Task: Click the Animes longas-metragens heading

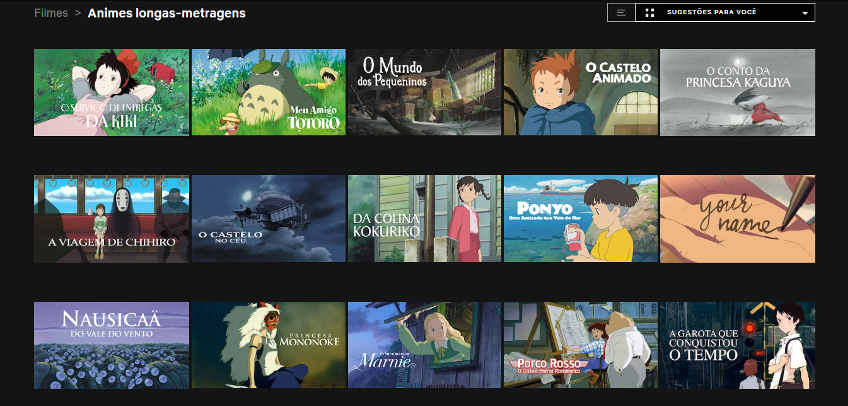Action: (167, 13)
